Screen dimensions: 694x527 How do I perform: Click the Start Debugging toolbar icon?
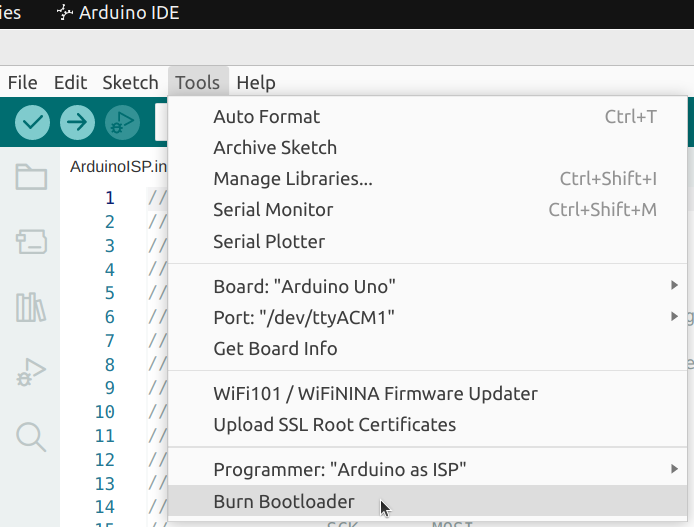tap(123, 122)
